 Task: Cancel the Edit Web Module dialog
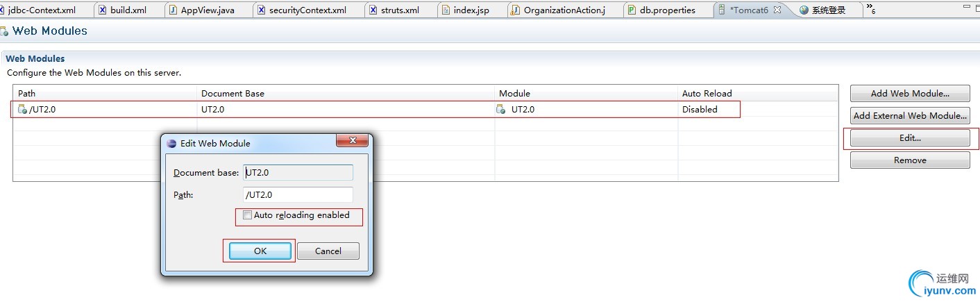[328, 251]
